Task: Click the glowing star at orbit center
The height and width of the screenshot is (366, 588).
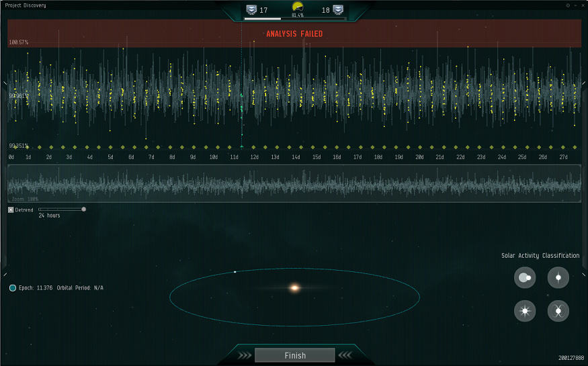Action: pos(295,287)
